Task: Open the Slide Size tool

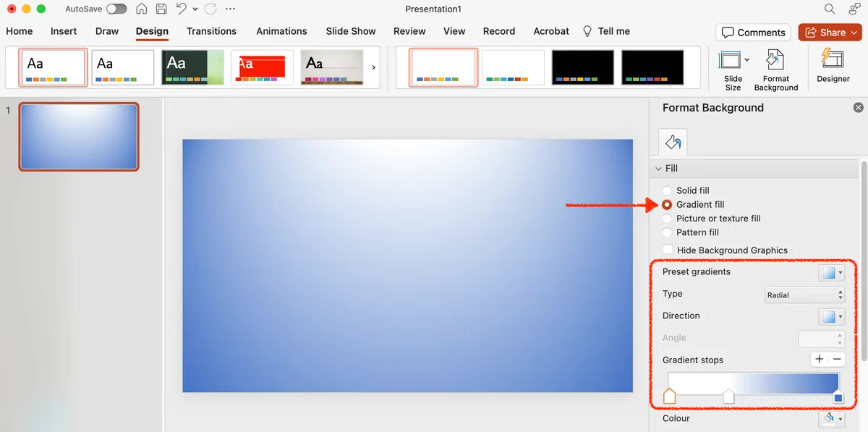Action: coord(733,71)
